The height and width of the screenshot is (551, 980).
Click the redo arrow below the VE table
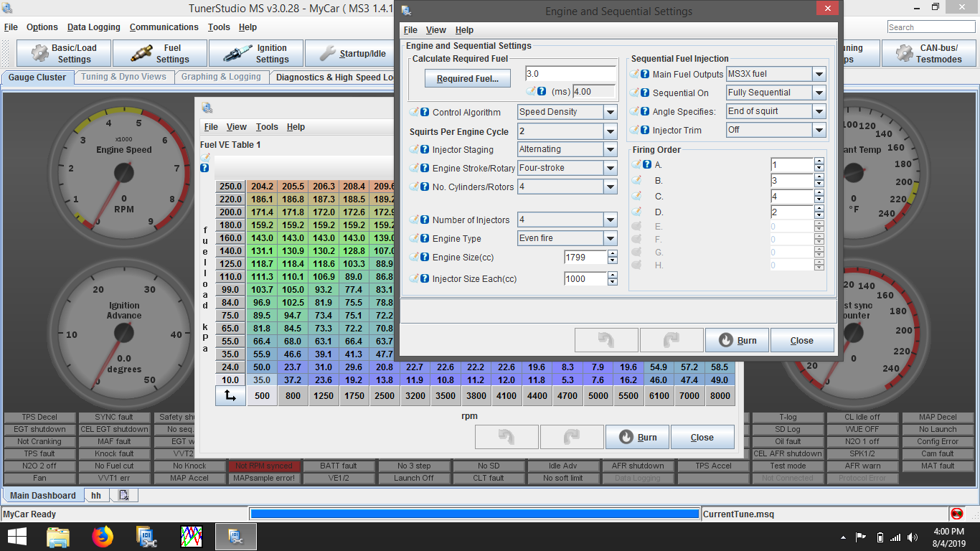(572, 436)
